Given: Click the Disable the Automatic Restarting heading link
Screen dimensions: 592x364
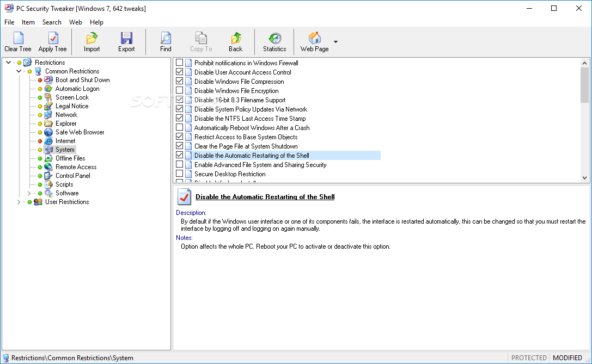Looking at the screenshot, I should tap(265, 197).
